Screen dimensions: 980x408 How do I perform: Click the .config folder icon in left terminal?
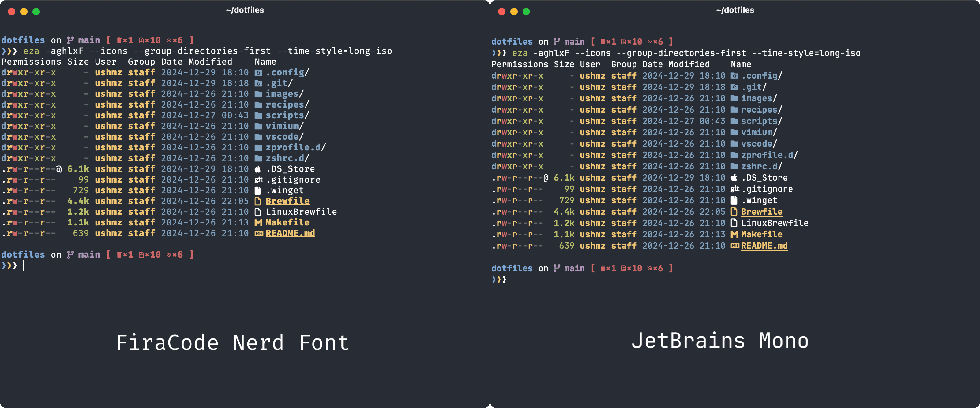[258, 73]
